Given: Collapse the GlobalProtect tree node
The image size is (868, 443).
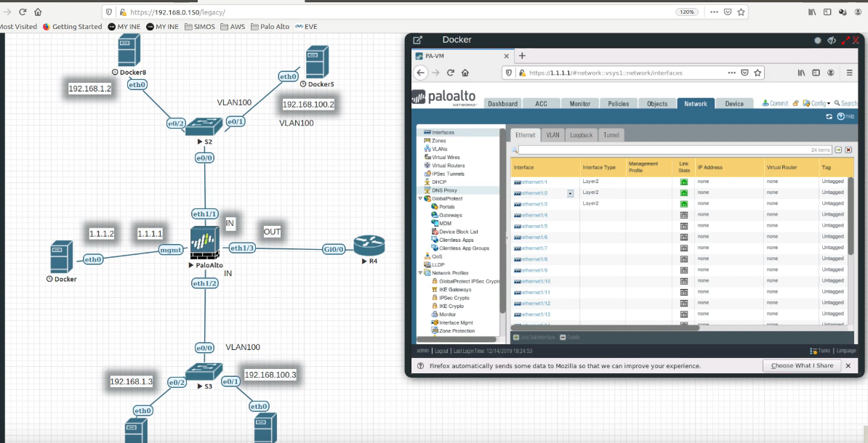Looking at the screenshot, I should coord(419,198).
